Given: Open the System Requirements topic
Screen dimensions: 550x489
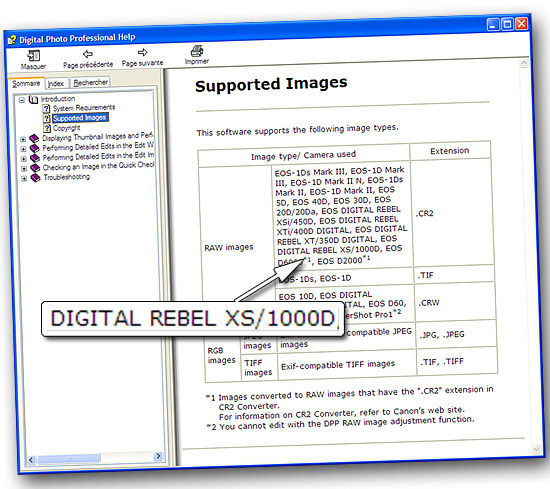Looking at the screenshot, I should (84, 108).
